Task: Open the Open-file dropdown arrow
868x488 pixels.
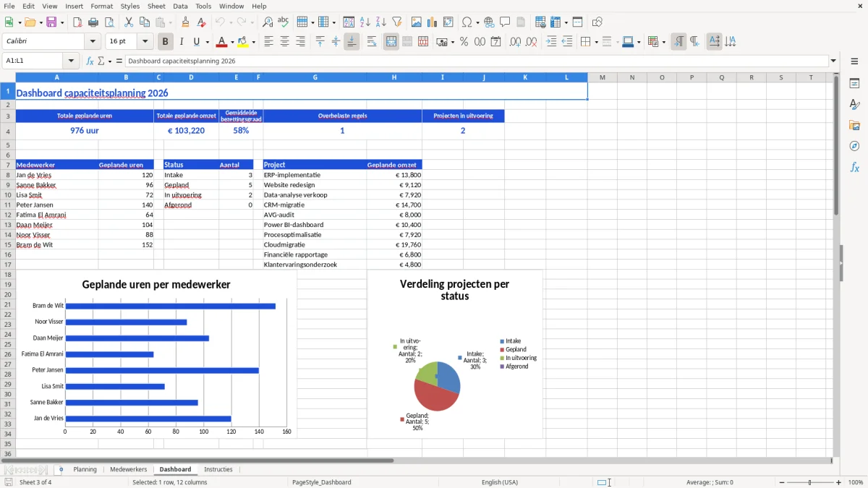Action: pyautogui.click(x=40, y=22)
